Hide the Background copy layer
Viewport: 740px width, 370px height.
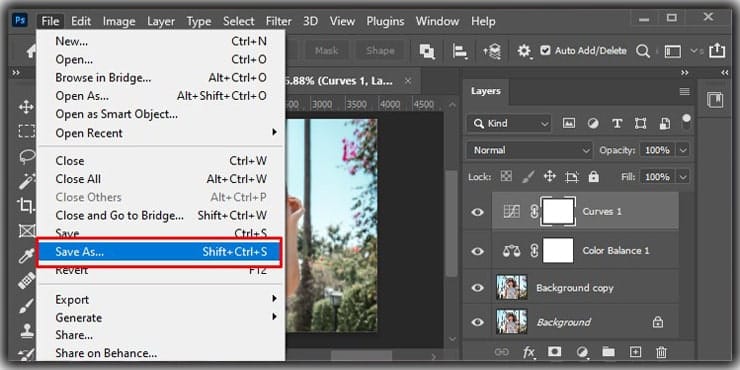478,288
